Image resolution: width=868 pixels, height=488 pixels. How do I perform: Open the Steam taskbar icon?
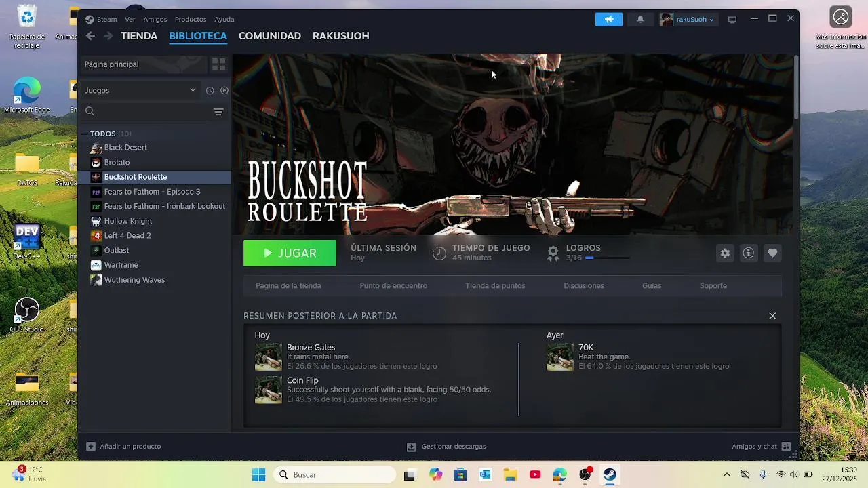[610, 474]
